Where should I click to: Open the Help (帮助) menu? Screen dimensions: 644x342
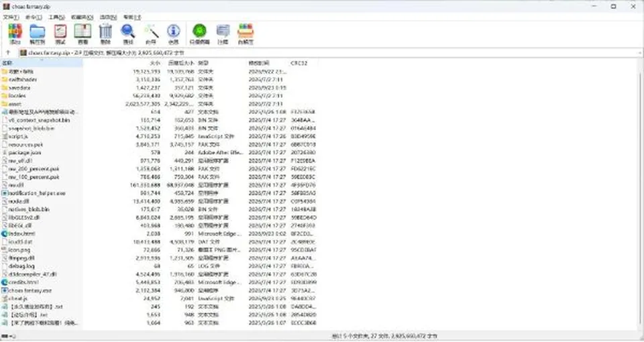pyautogui.click(x=132, y=17)
